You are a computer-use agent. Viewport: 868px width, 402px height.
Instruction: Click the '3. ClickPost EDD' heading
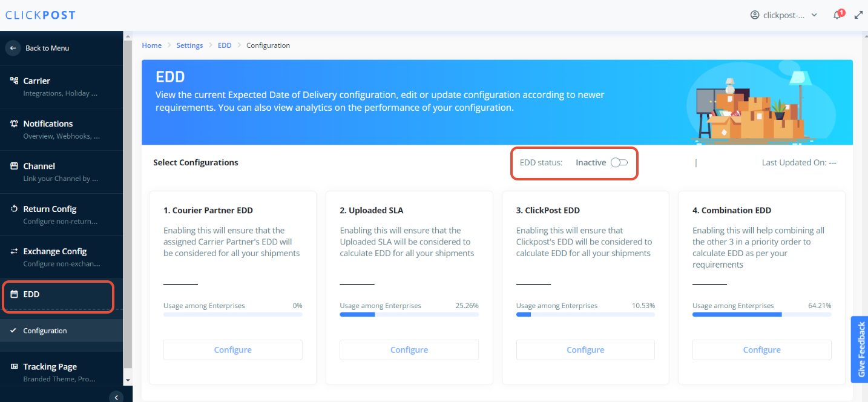pyautogui.click(x=548, y=211)
